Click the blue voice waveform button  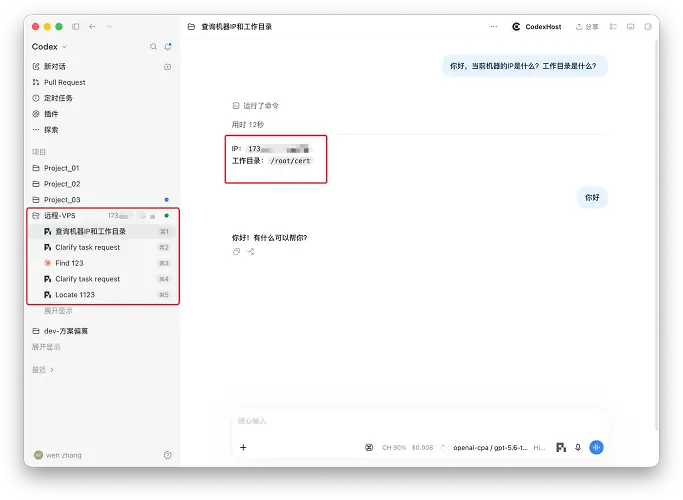[596, 447]
